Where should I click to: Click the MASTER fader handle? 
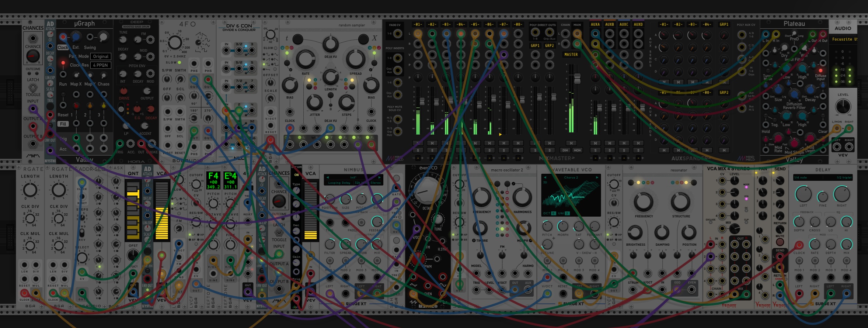click(577, 78)
